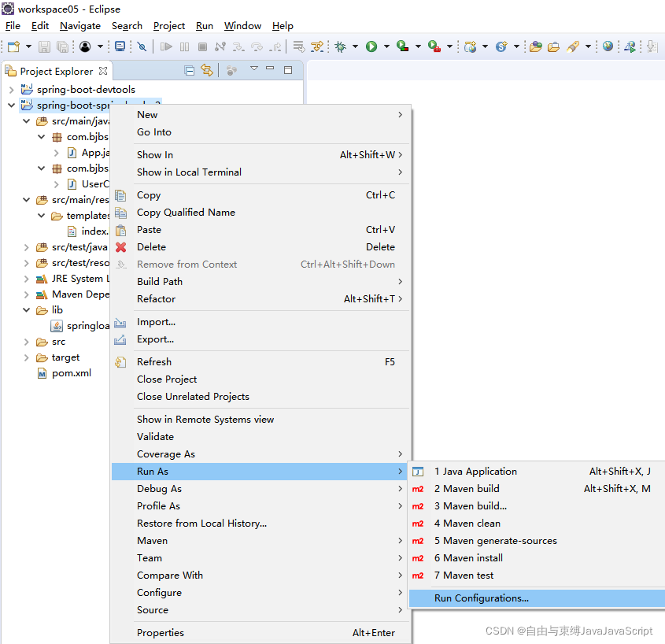The height and width of the screenshot is (644, 665).
Task: Click Properties in the context menu
Action: 260,632
